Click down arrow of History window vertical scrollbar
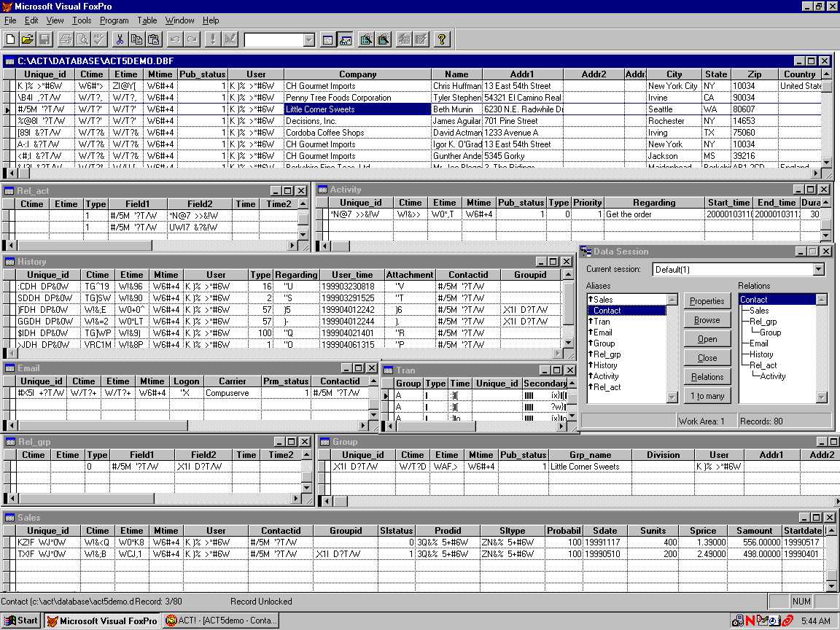Viewport: 840px width, 630px height. pyautogui.click(x=569, y=342)
